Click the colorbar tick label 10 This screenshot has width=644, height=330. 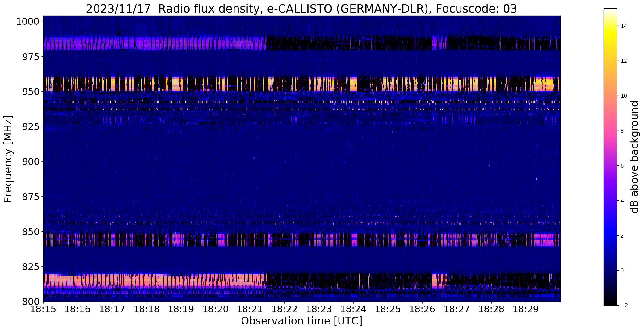(624, 96)
